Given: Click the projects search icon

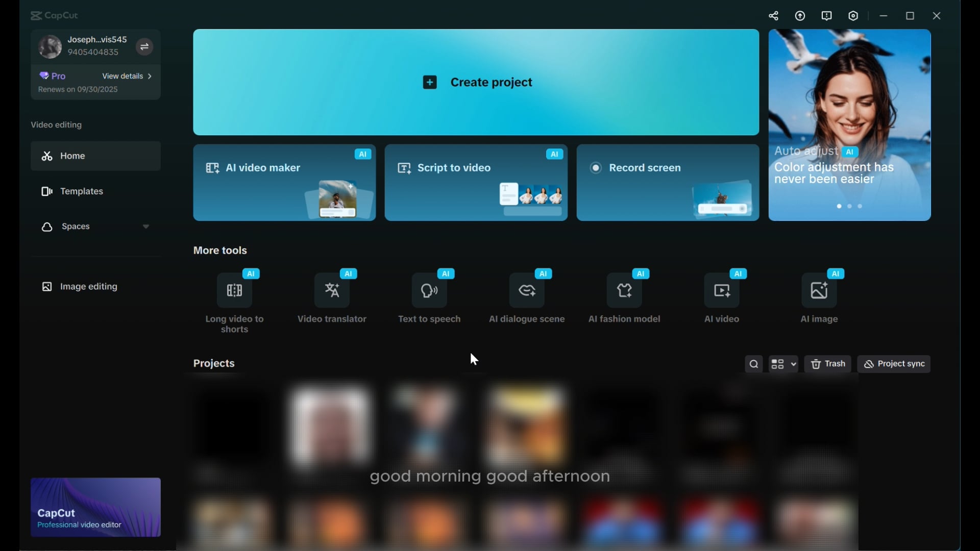Looking at the screenshot, I should pos(754,364).
